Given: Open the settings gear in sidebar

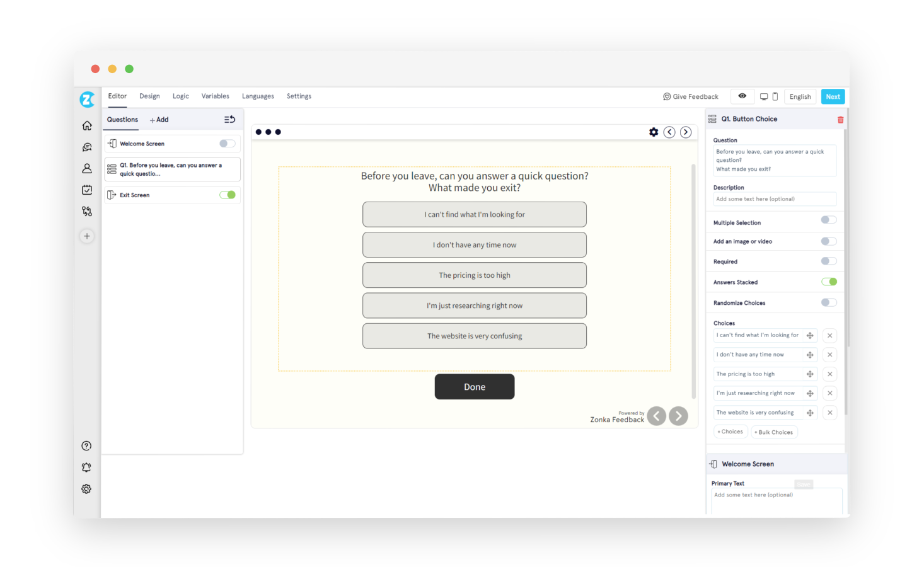Looking at the screenshot, I should (x=86, y=489).
